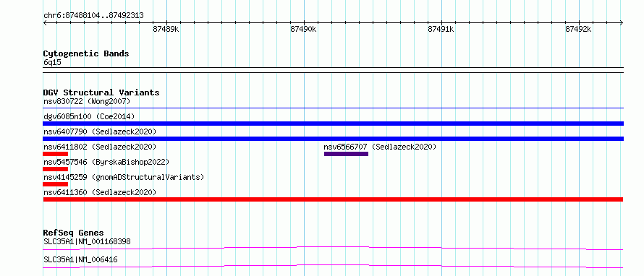Open nsv5457546 (ByrskaBishop2022) variant label
Image resolution: width=644 pixels, height=276 pixels.
[x=106, y=162]
